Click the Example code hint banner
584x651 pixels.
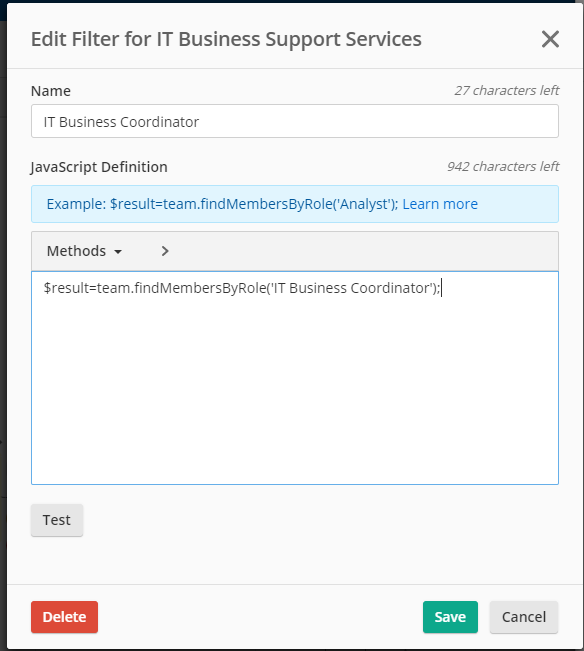point(295,204)
